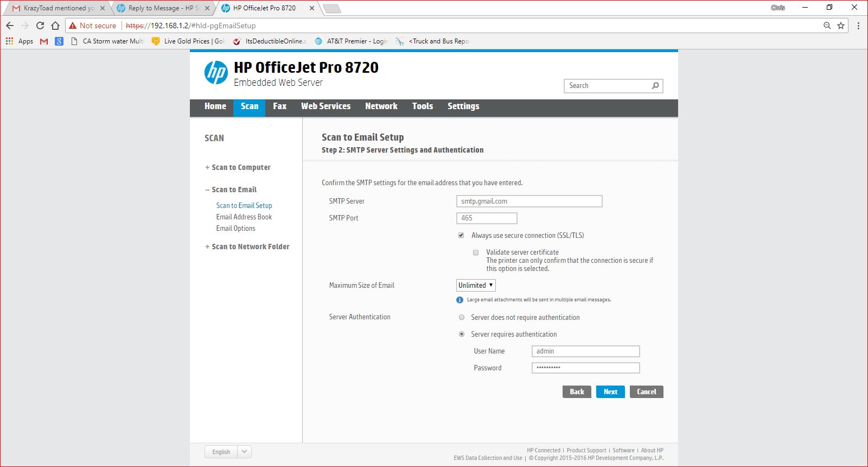Screen dimensions: 868x467
Task: Switch to the Settings menu tab
Action: point(463,106)
